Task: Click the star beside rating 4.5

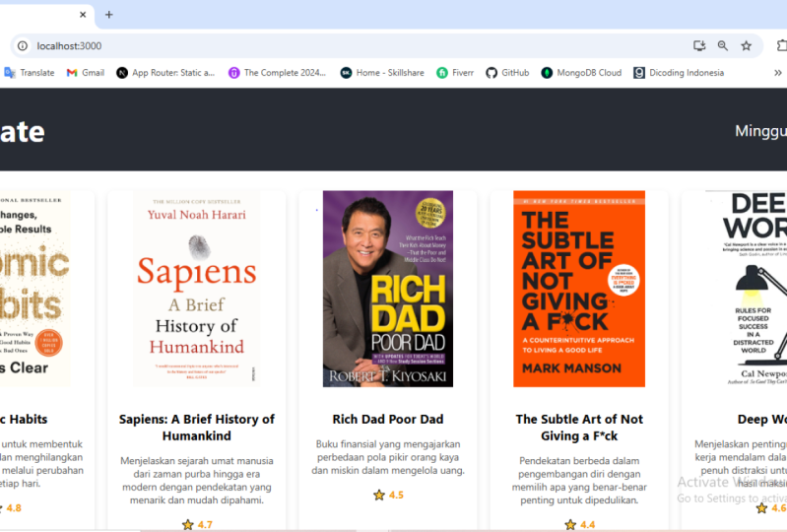Action: [x=379, y=496]
